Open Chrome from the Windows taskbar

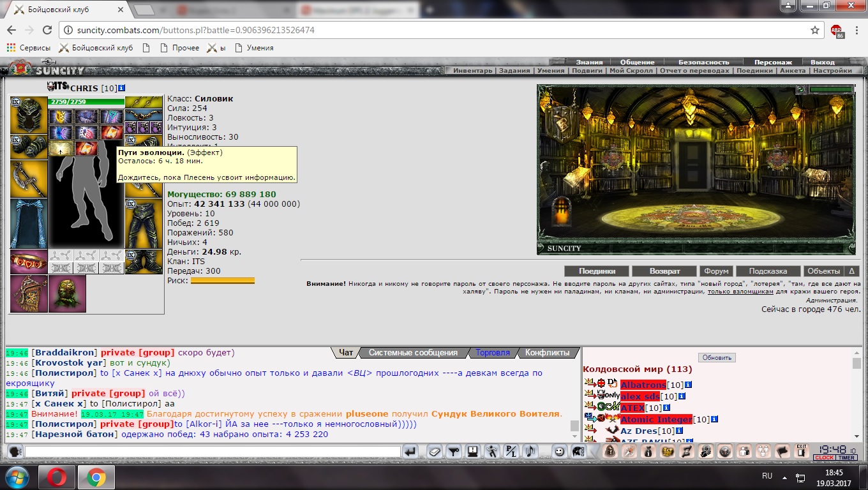click(96, 477)
